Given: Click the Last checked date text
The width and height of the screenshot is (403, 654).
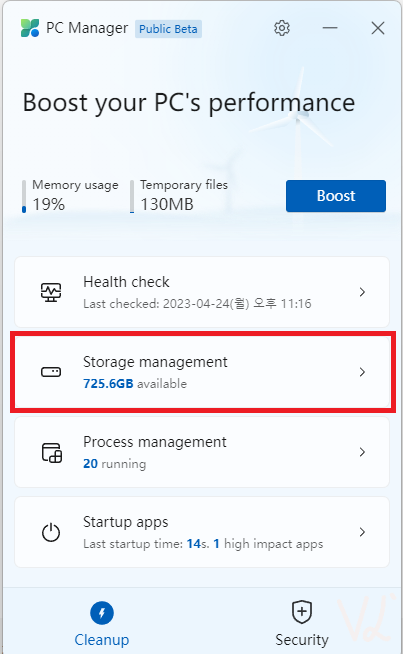Looking at the screenshot, I should [x=197, y=304].
